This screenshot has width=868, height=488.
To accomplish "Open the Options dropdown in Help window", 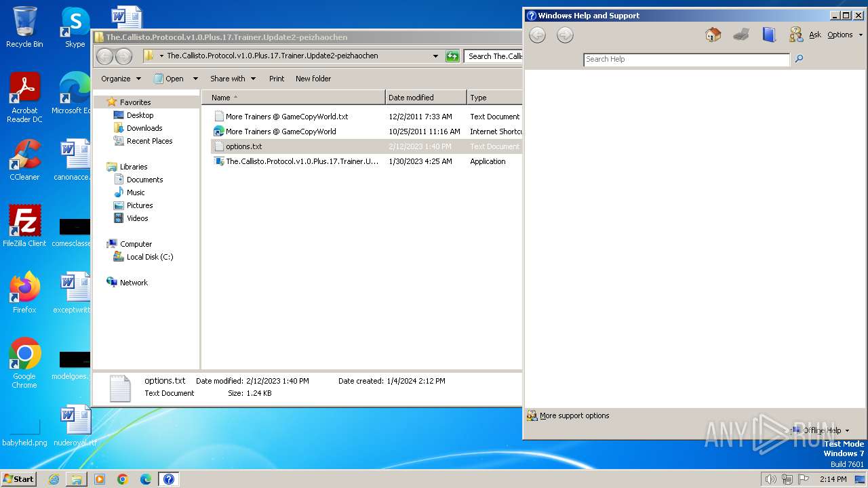I will [x=845, y=35].
